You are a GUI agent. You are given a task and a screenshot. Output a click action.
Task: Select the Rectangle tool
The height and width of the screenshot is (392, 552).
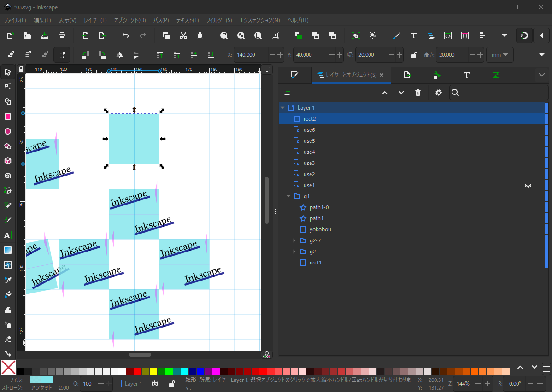[x=8, y=117]
